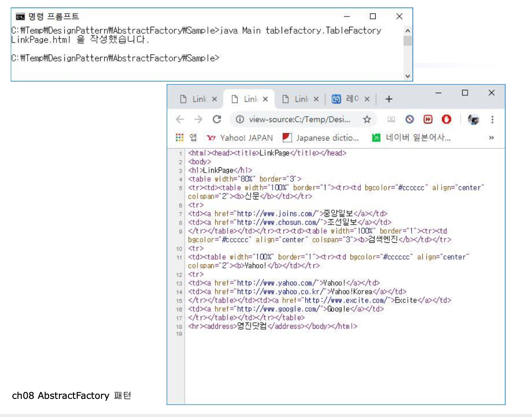Show hidden bookmarks with the » chevron
The height and width of the screenshot is (417, 532).
(x=491, y=138)
